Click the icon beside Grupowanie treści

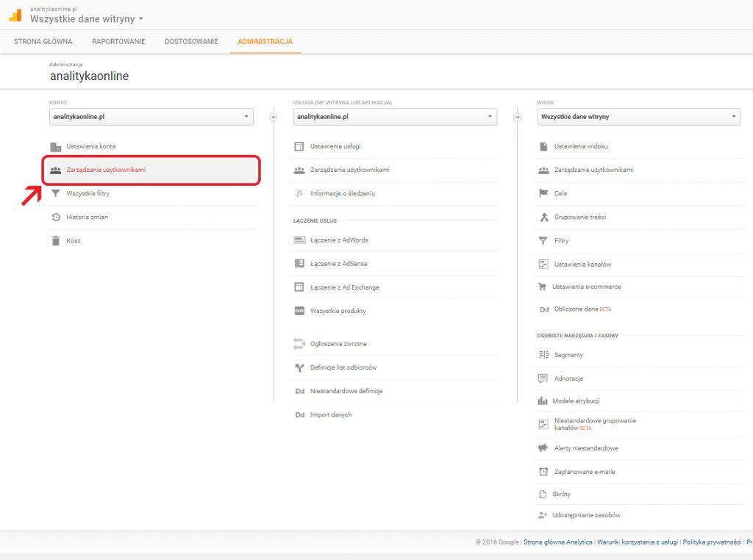pos(543,217)
